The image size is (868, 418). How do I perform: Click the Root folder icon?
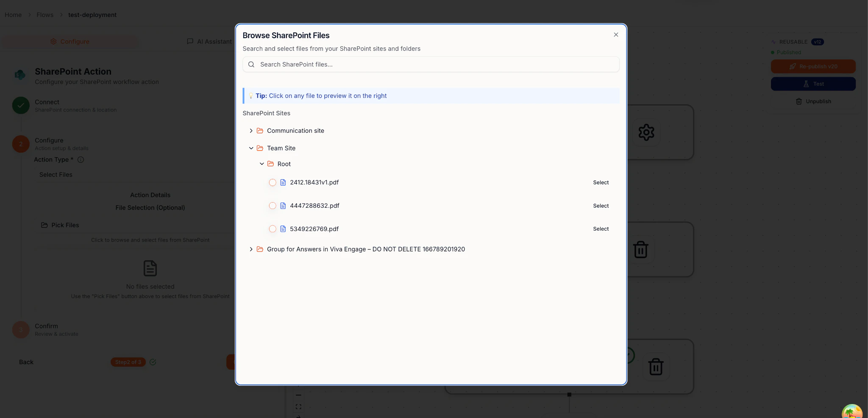[270, 164]
